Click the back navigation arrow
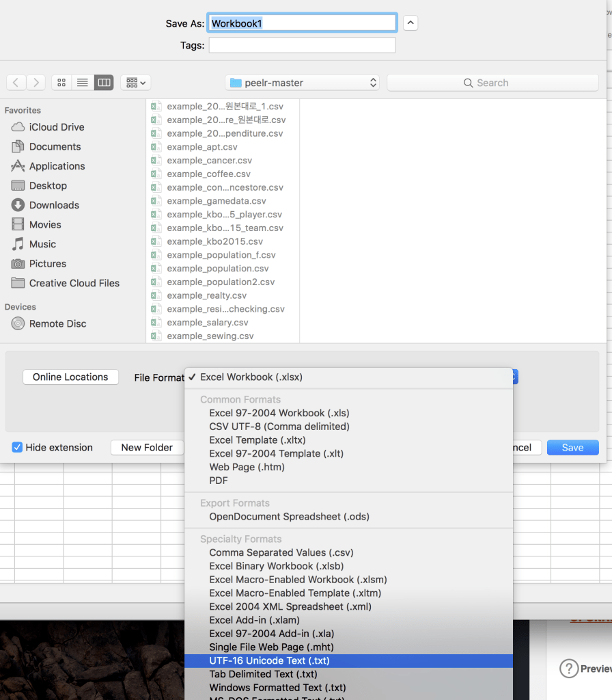 16,83
